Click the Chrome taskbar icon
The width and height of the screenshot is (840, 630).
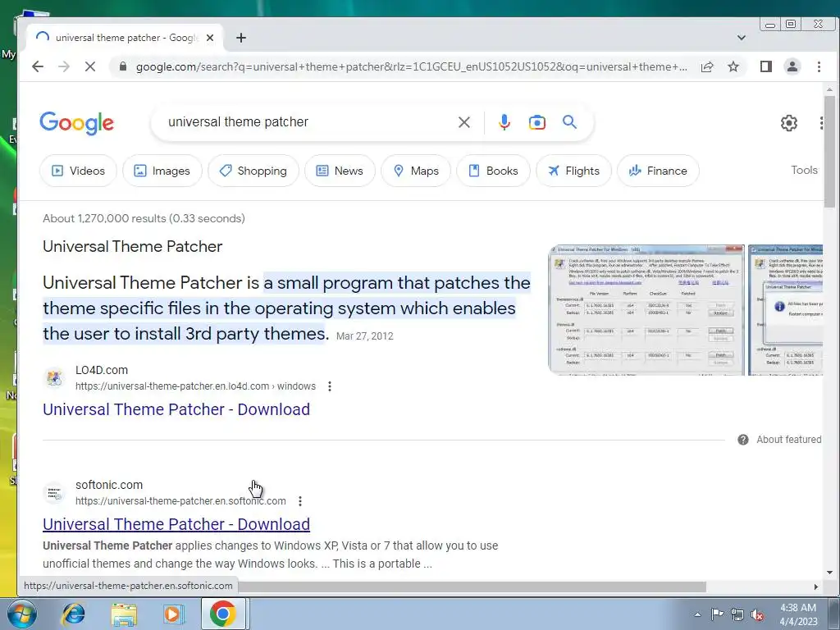(223, 614)
